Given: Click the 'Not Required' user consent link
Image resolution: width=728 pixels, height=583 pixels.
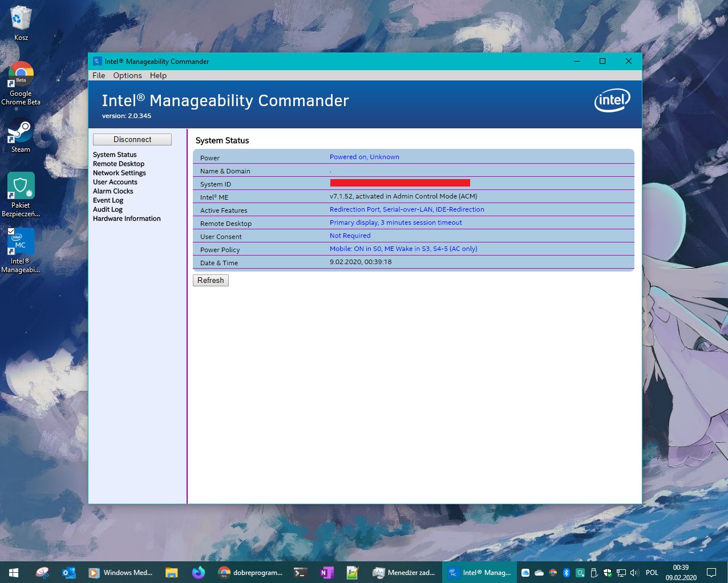Looking at the screenshot, I should tap(350, 236).
